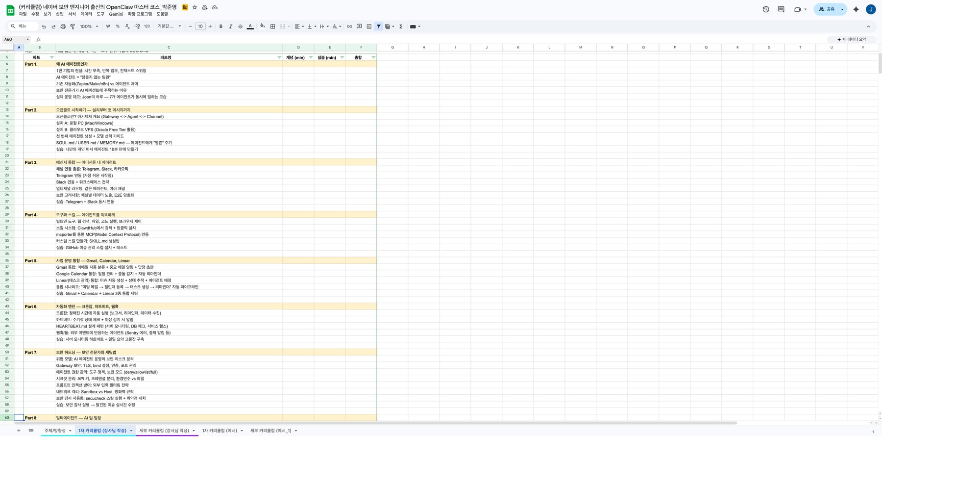This screenshot has width=980, height=485.
Task: Click the borders grid icon
Action: [273, 26]
